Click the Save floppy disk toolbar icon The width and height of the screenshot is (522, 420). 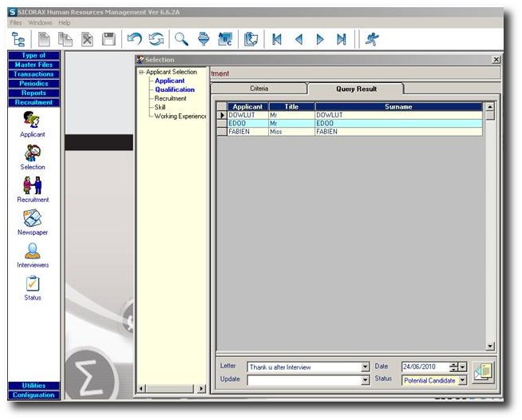(109, 39)
